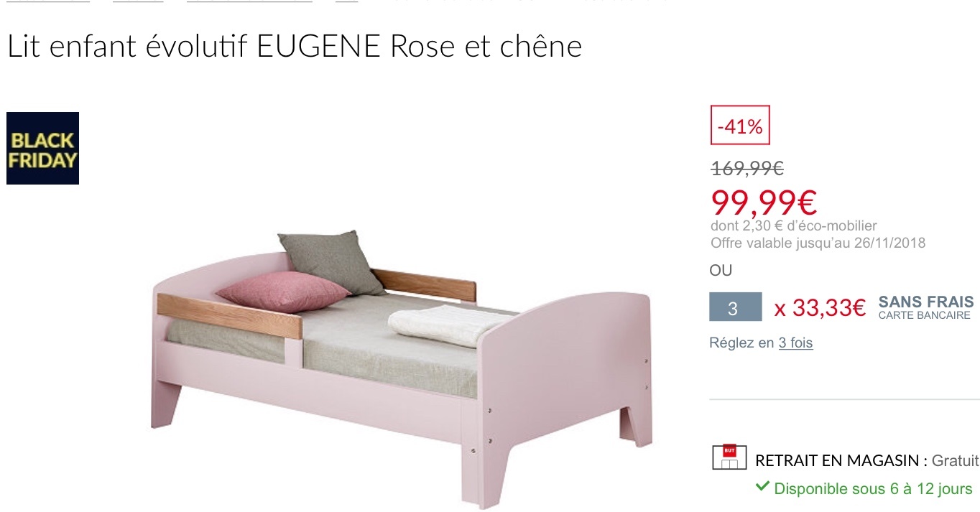Click the pink pillow on the bed
This screenshot has width=980, height=512.
tap(282, 291)
